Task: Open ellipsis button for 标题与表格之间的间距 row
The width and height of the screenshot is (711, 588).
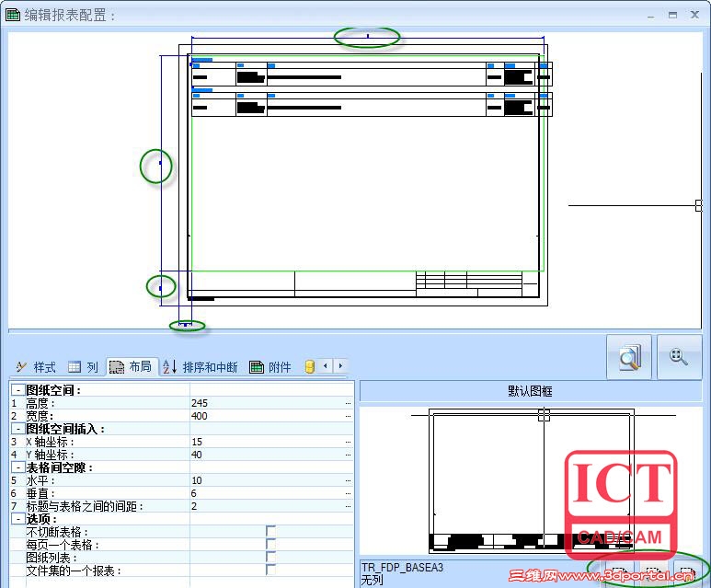Action: tap(349, 506)
